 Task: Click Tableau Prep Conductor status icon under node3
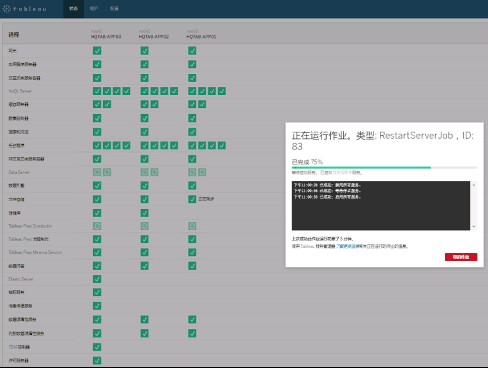coord(192,226)
